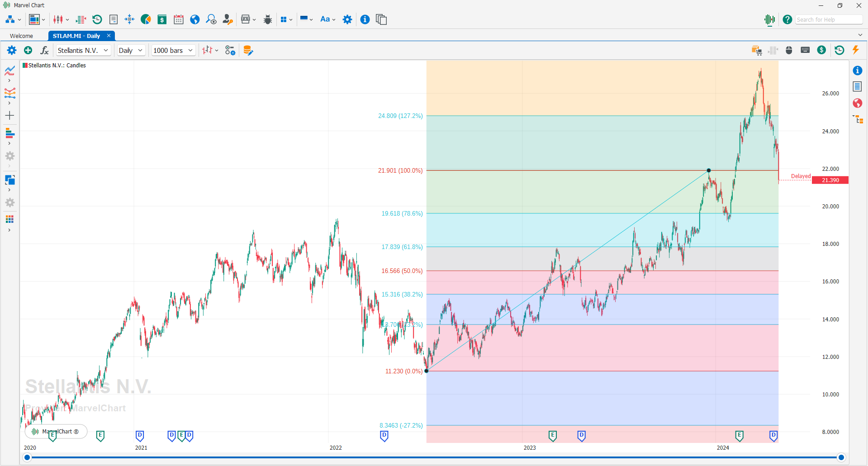Open the workspace network icon
Image resolution: width=868 pixels, height=466 pixels.
pos(10,19)
